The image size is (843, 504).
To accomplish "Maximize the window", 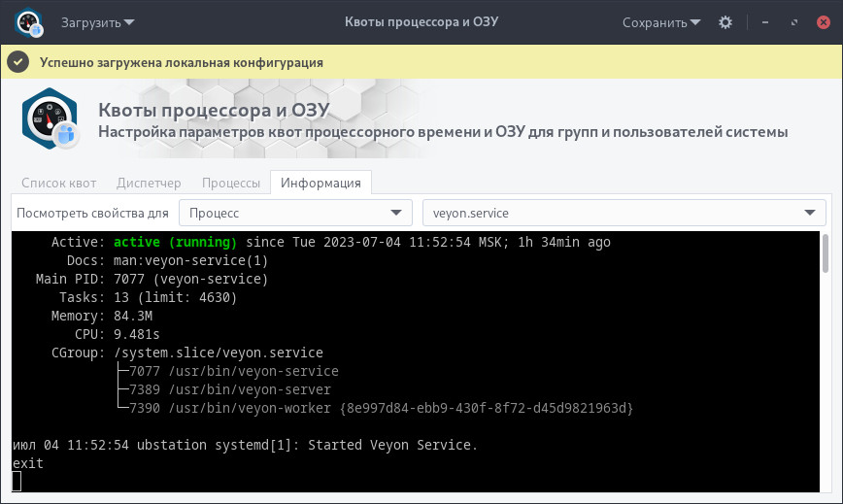I will 794,22.
